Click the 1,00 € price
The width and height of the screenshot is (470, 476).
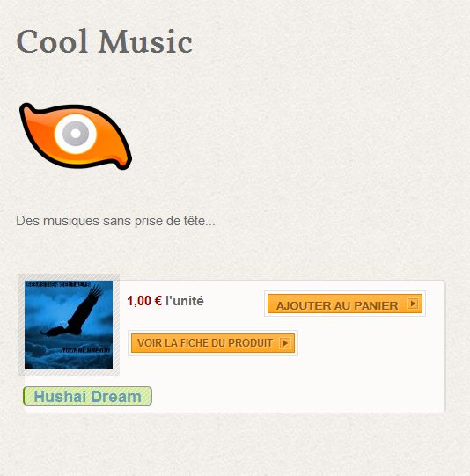(x=144, y=301)
